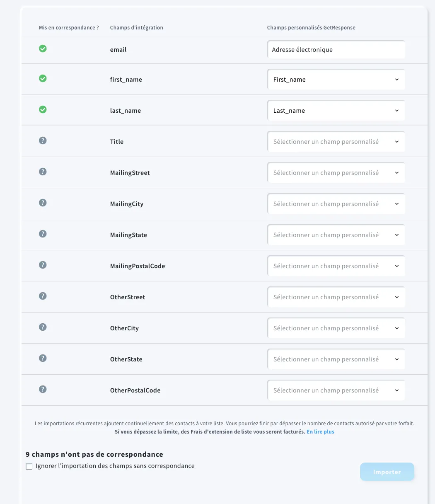
Task: Check Ignorer l'importation des champs sans correspondance
Action: [x=29, y=466]
